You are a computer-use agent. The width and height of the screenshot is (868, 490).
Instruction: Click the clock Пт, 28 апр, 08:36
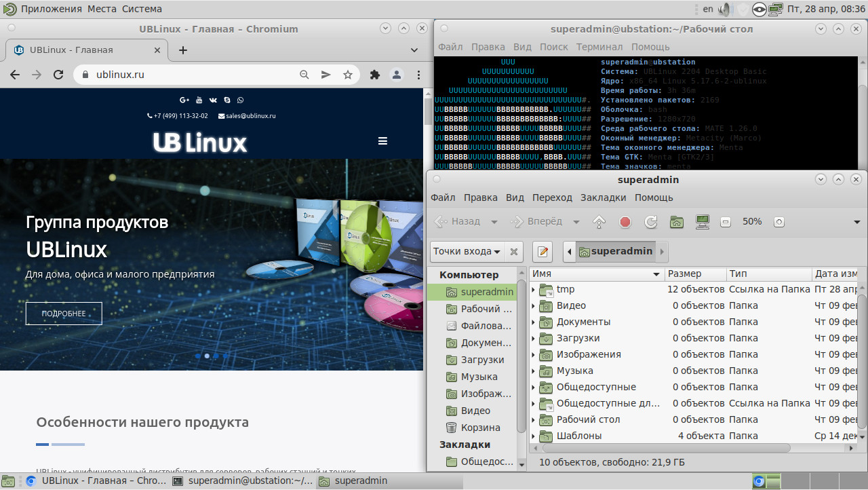(826, 10)
